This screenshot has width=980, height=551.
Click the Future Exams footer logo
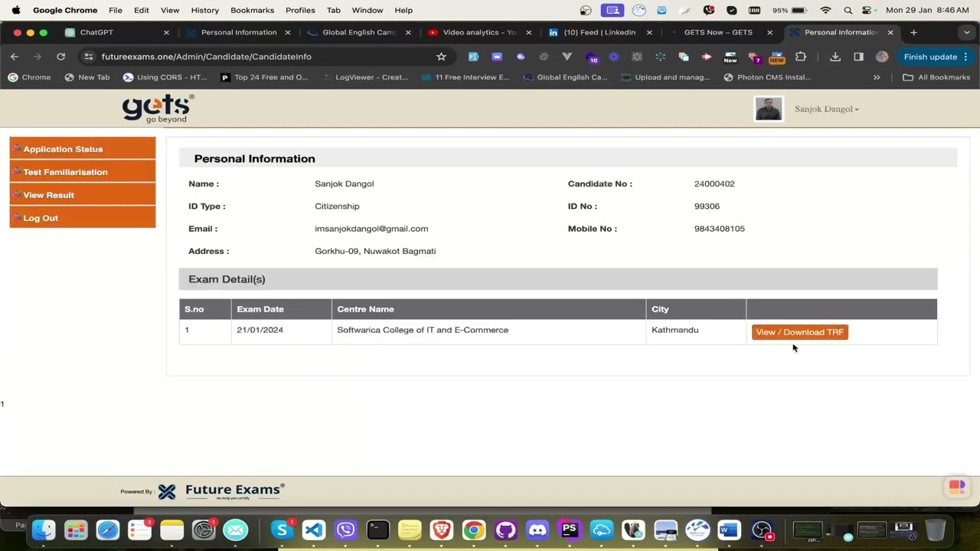point(222,491)
